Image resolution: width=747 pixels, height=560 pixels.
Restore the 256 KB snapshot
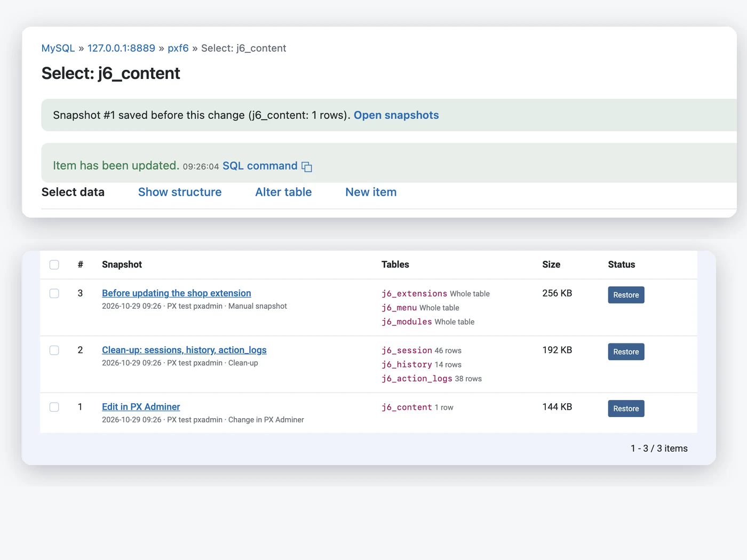(x=626, y=295)
